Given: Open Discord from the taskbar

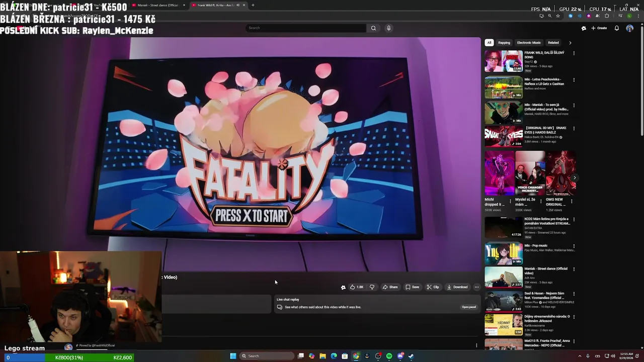Looking at the screenshot, I should click(x=400, y=356).
